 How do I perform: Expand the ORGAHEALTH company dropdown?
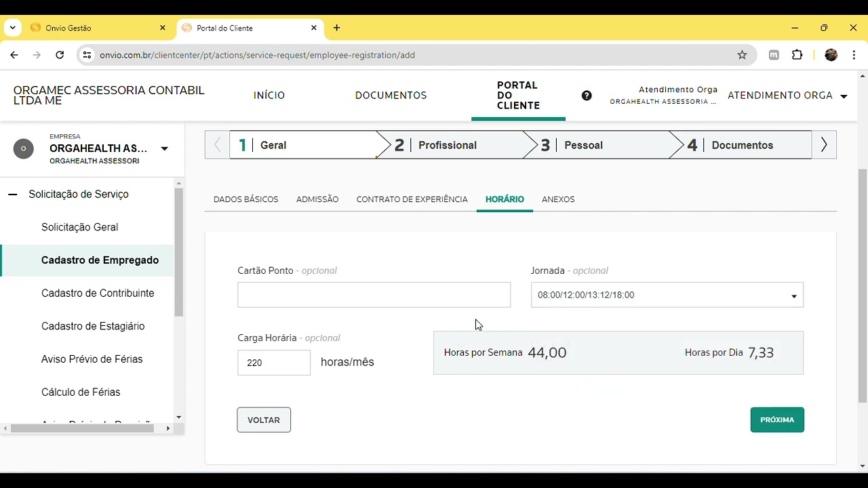point(164,148)
